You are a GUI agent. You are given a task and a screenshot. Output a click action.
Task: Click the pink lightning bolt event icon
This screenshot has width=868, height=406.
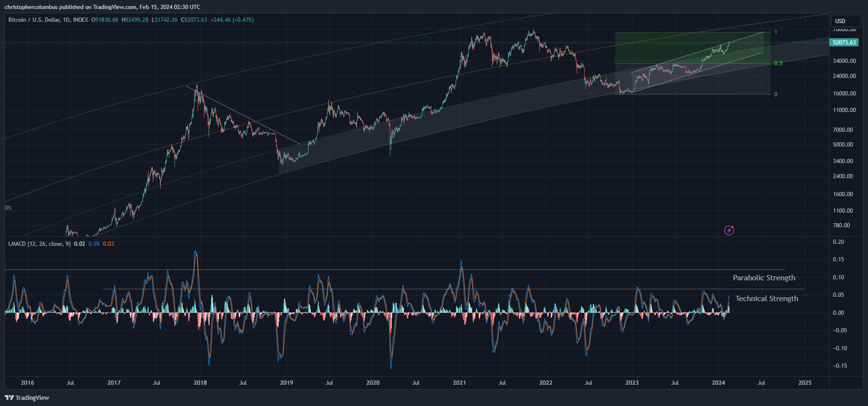(729, 230)
